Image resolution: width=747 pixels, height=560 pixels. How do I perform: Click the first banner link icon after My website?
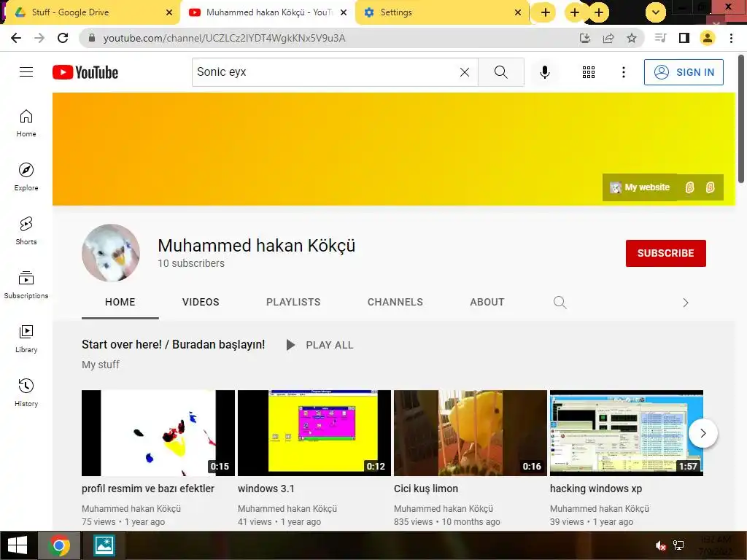tap(689, 187)
